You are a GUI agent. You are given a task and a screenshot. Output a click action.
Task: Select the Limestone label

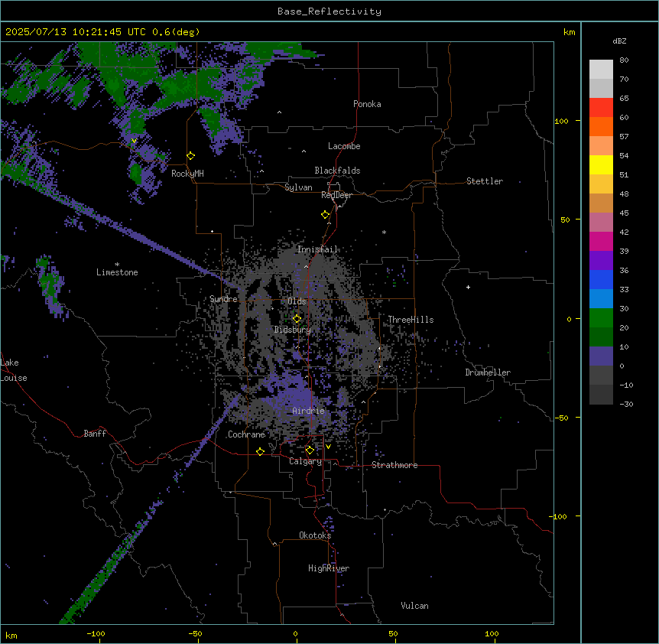pos(117,272)
